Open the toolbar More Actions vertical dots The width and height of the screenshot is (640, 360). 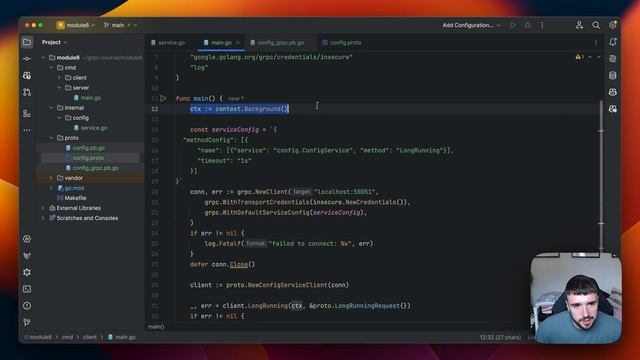[542, 25]
